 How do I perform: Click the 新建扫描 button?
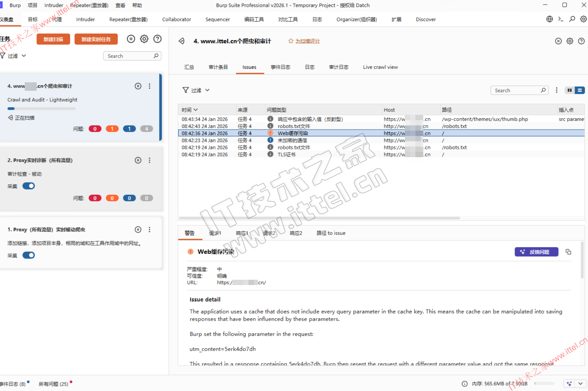point(53,39)
